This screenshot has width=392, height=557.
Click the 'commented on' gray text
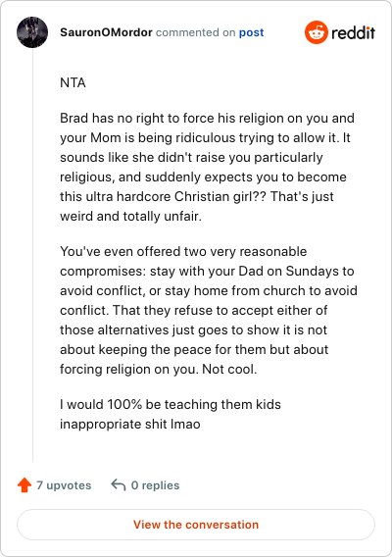tap(195, 32)
